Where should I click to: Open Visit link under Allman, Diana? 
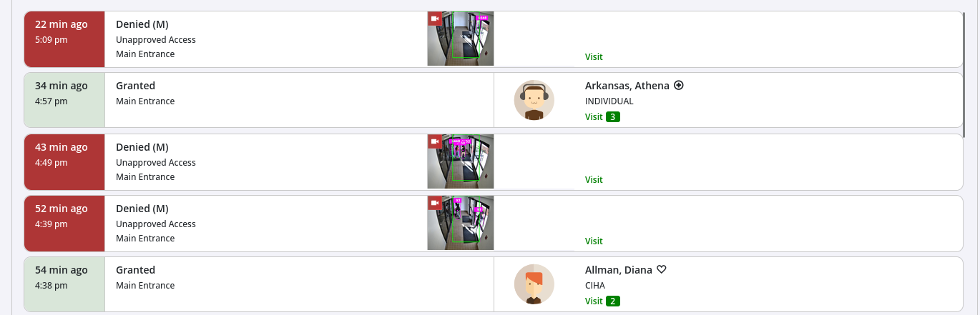[594, 301]
